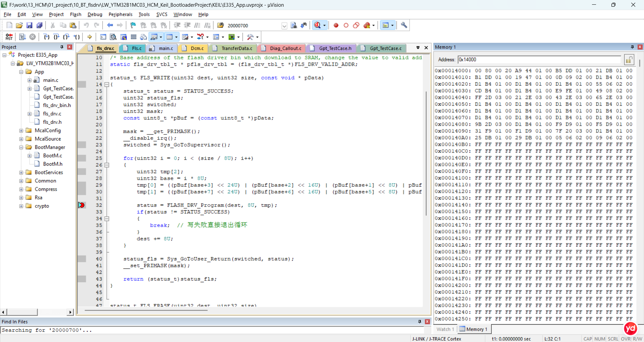This screenshot has height=342, width=644.
Task: Click the Save All toolbar icon
Action: tap(40, 25)
